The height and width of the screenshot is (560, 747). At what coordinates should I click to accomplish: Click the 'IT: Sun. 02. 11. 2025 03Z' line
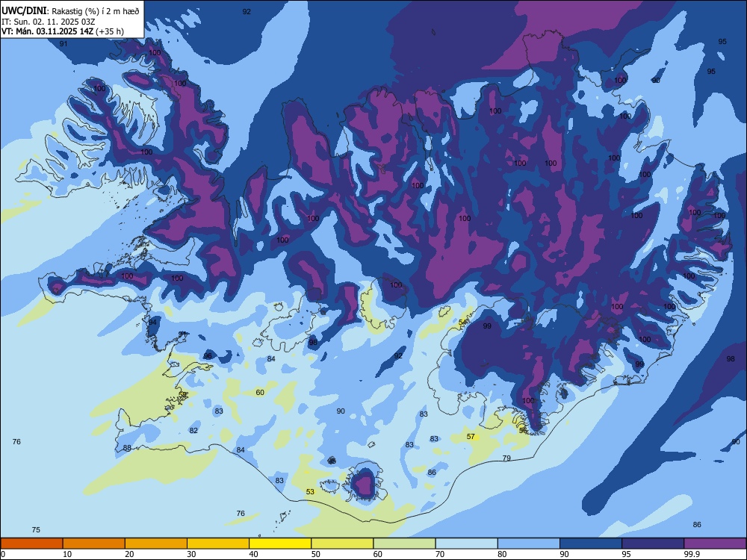[48, 22]
